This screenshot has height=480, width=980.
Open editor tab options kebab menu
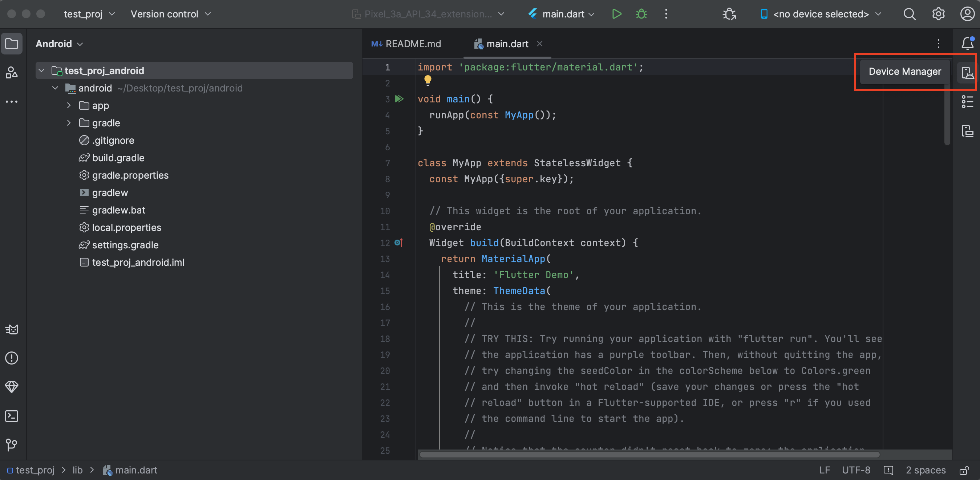(x=938, y=43)
